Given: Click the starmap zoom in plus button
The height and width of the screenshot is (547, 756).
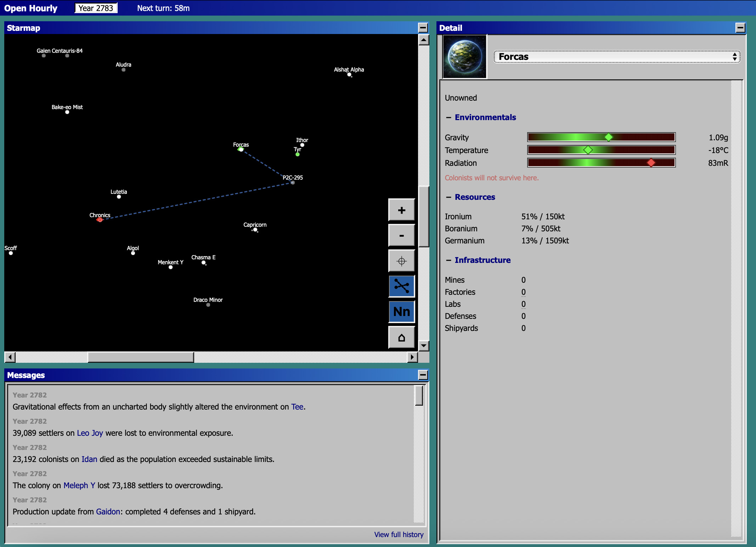Looking at the screenshot, I should [401, 210].
